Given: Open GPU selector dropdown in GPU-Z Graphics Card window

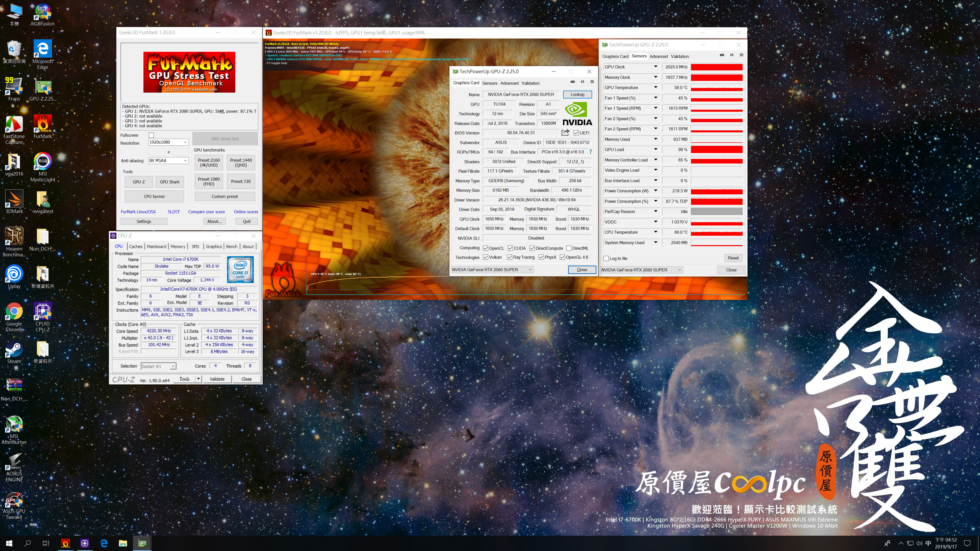Looking at the screenshot, I should tap(492, 270).
